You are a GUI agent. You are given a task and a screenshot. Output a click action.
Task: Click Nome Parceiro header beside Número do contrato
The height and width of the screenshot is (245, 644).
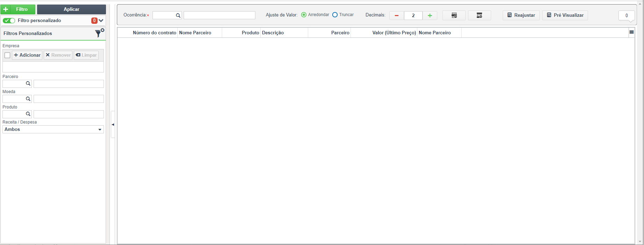click(200, 33)
